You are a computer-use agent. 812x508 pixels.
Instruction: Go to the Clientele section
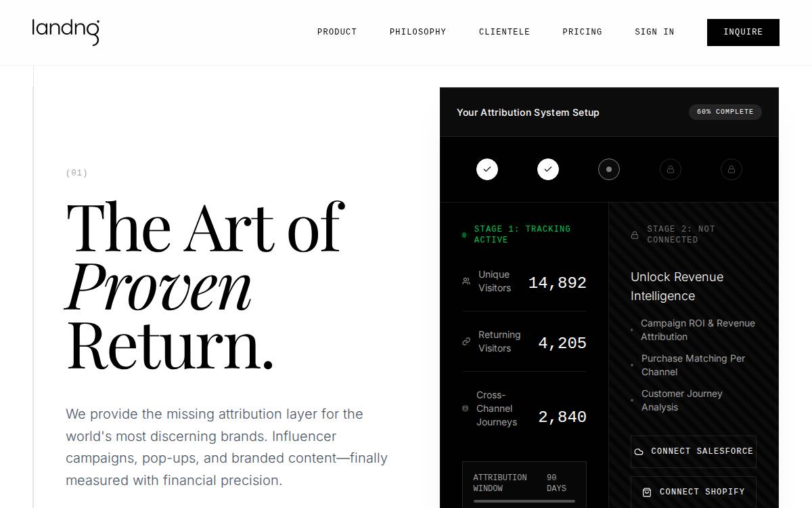click(x=504, y=32)
